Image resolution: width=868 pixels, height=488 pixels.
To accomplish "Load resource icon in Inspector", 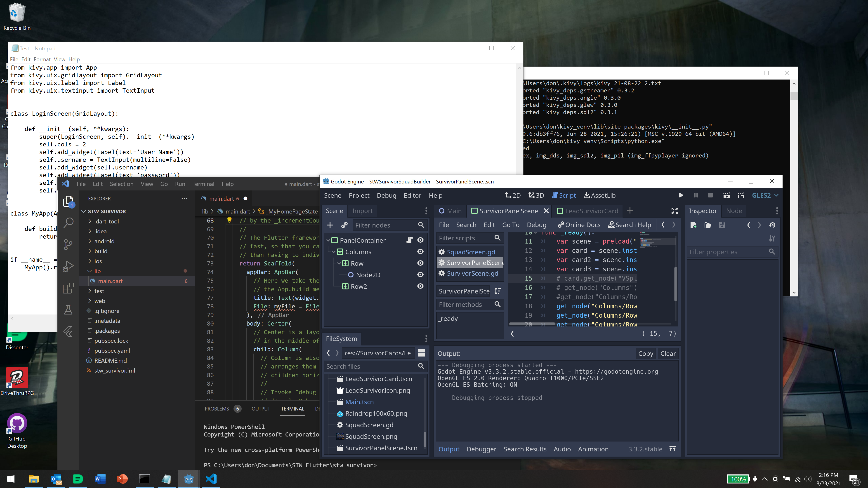I will [708, 225].
